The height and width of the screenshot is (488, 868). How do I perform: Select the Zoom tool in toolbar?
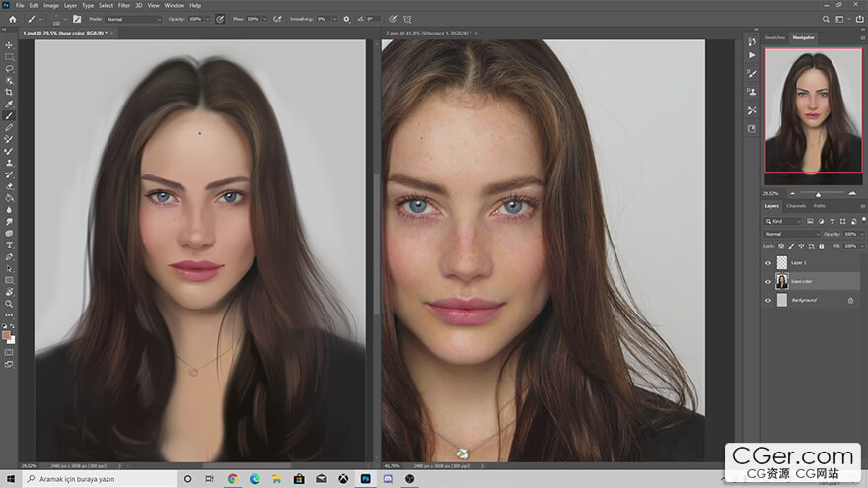pos(9,304)
